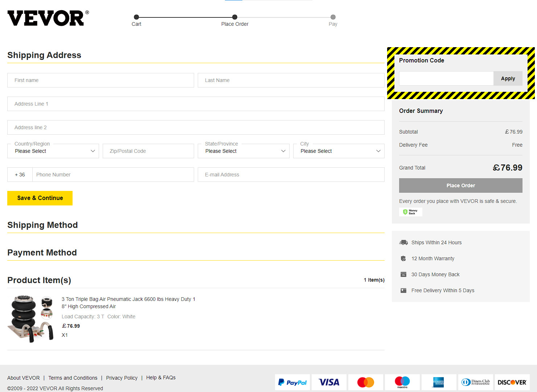Click the Save & Continue button
This screenshot has width=537, height=392.
pos(40,198)
